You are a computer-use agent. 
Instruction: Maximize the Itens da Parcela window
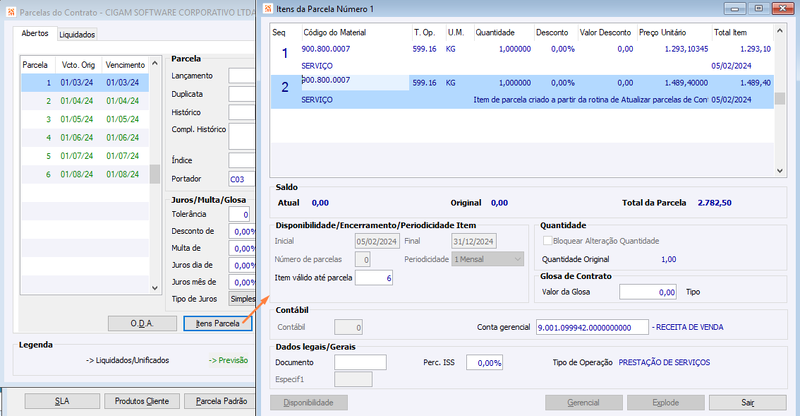tap(759, 8)
